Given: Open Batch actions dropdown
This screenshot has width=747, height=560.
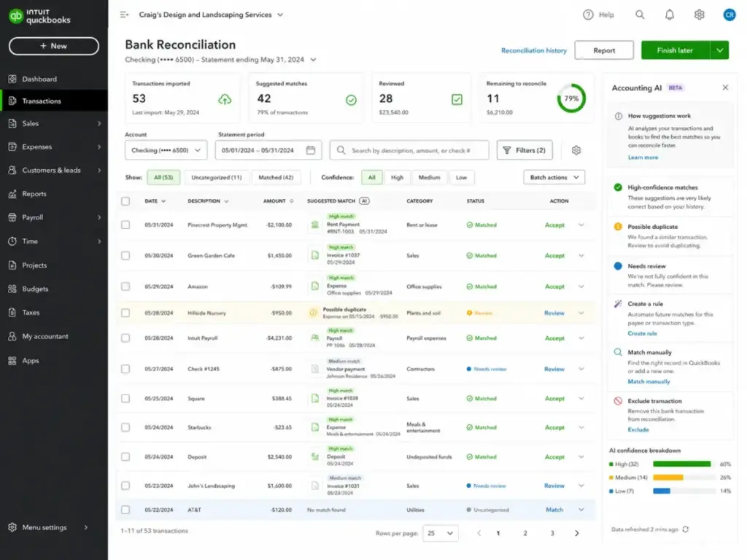Looking at the screenshot, I should (x=554, y=177).
